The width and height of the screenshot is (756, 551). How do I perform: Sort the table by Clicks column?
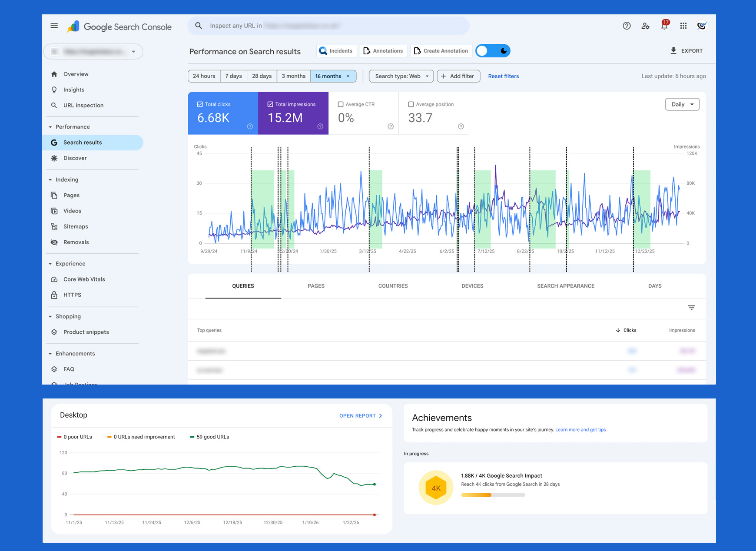point(626,330)
